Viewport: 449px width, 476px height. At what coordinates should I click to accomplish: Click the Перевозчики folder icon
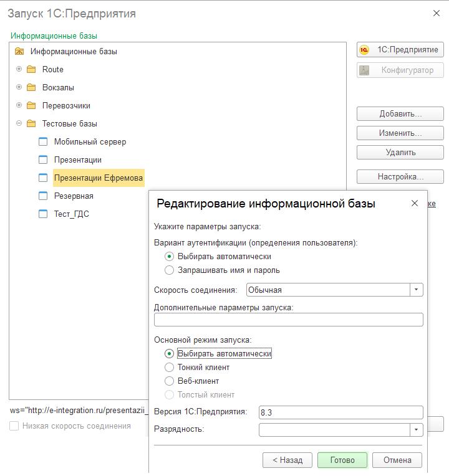click(x=31, y=105)
